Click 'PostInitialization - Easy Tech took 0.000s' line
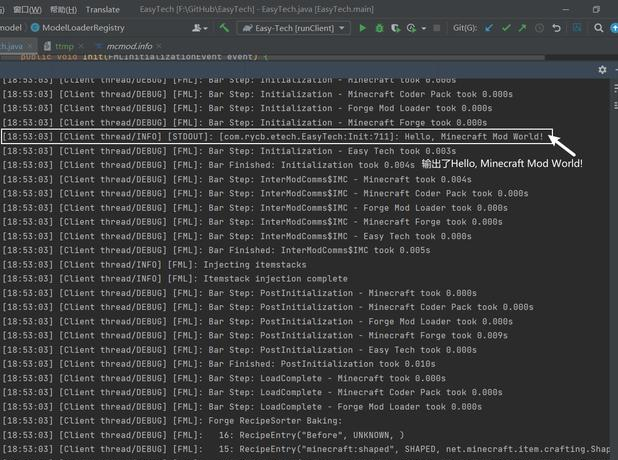This screenshot has width=618, height=460. tap(240, 350)
